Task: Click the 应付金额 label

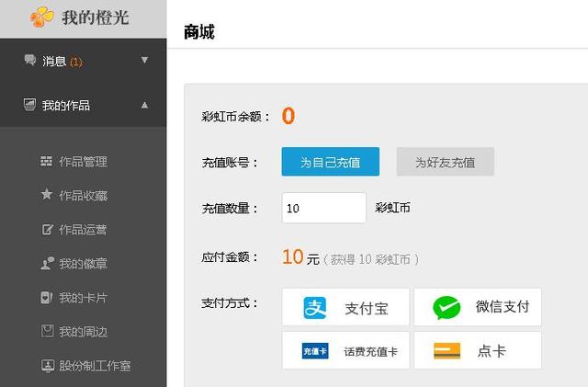Action: pyautogui.click(x=230, y=257)
